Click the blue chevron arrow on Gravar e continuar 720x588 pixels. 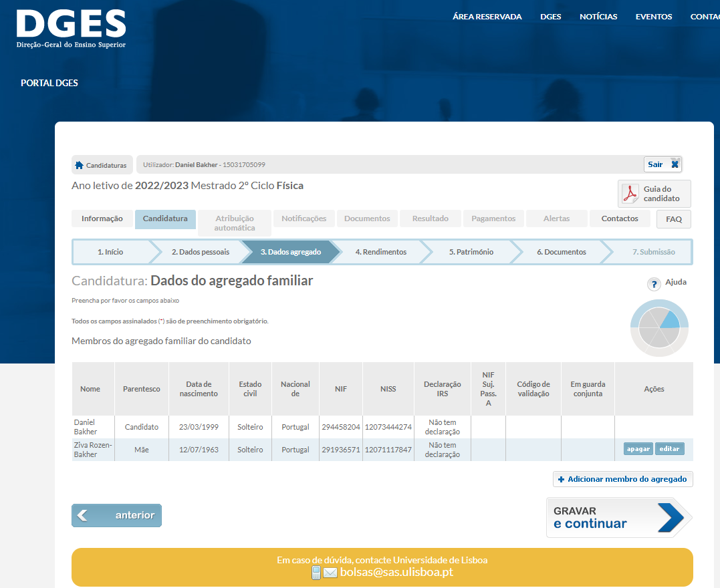(671, 517)
